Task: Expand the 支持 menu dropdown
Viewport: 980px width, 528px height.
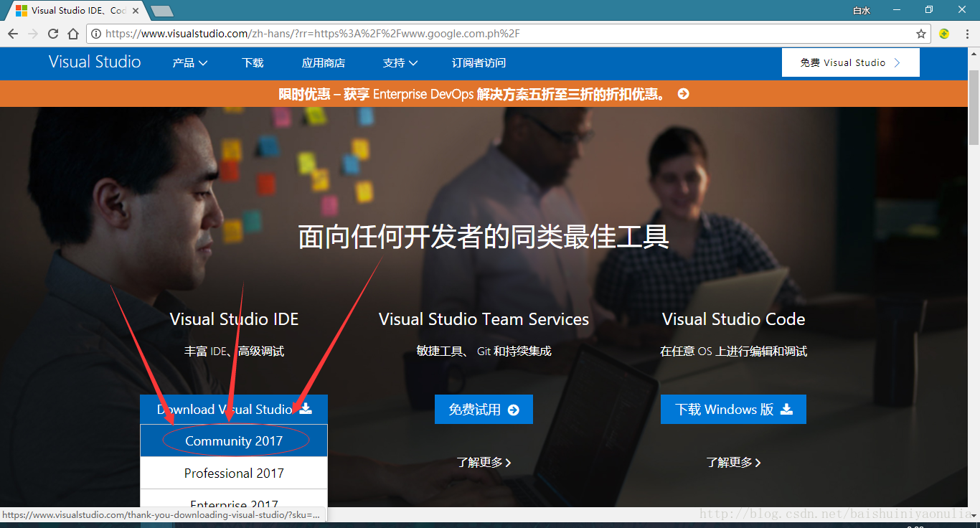Action: [x=400, y=63]
